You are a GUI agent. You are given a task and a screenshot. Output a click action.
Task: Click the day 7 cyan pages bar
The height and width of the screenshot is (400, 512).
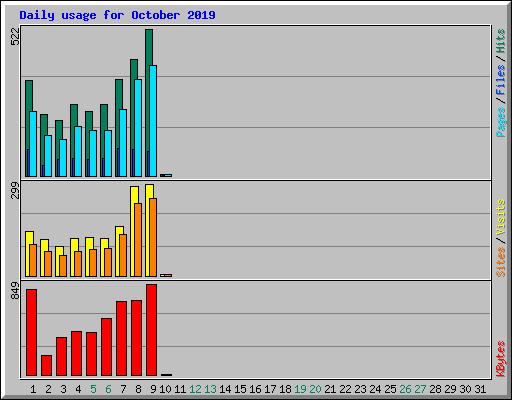[123, 143]
